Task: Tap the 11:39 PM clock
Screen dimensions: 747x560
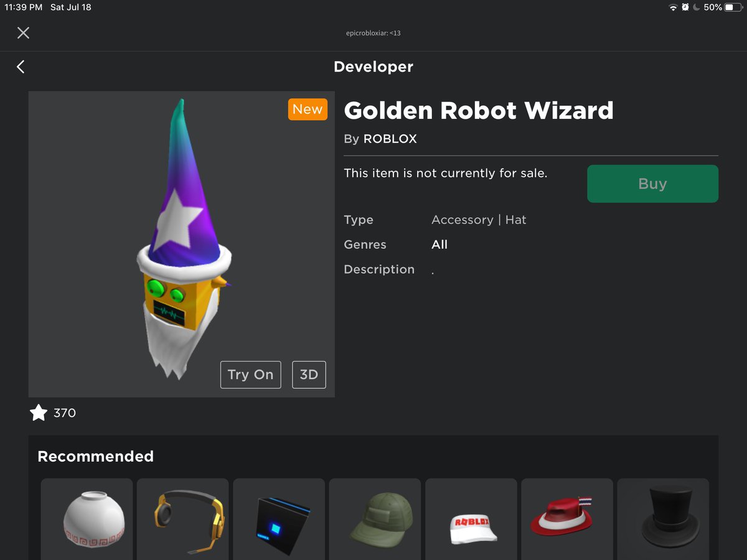Action: click(23, 7)
